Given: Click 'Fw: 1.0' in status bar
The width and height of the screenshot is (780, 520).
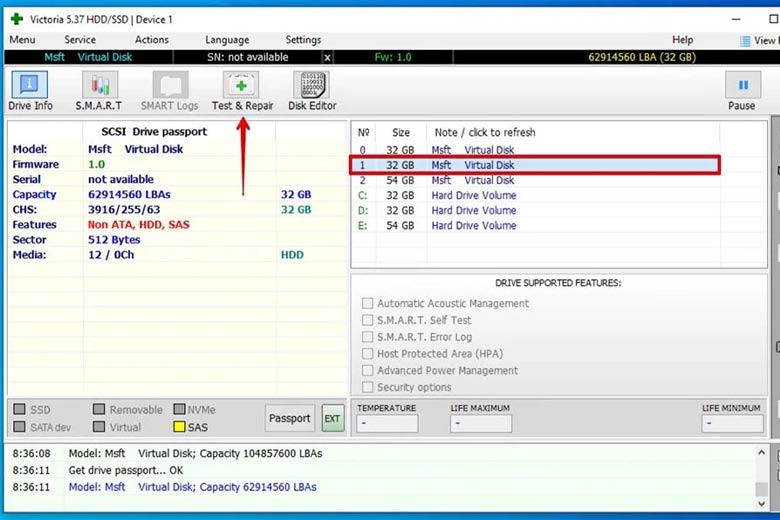Looking at the screenshot, I should [393, 57].
